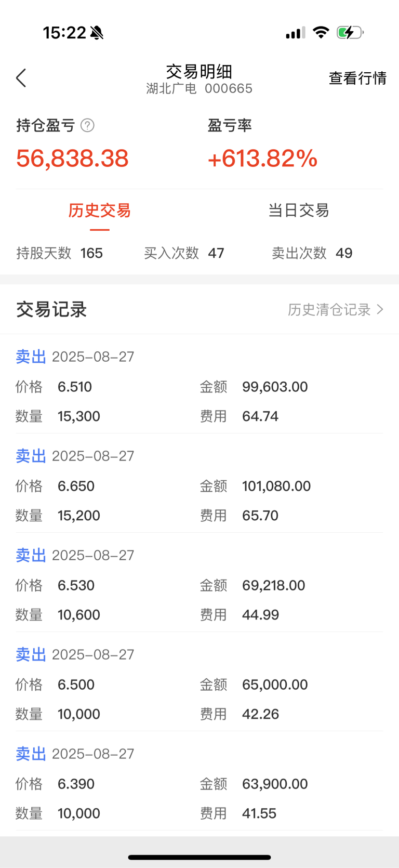Screen dimensions: 399x868
Task: Tap quantity 15,300
Action: tap(79, 416)
